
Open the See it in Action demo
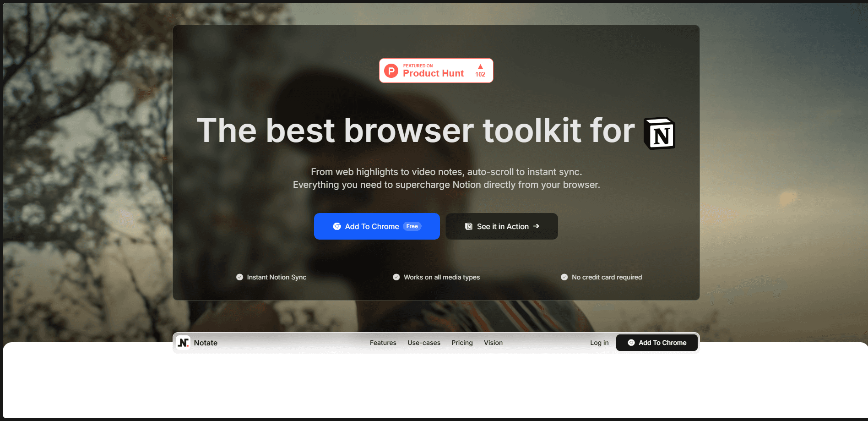pyautogui.click(x=502, y=226)
